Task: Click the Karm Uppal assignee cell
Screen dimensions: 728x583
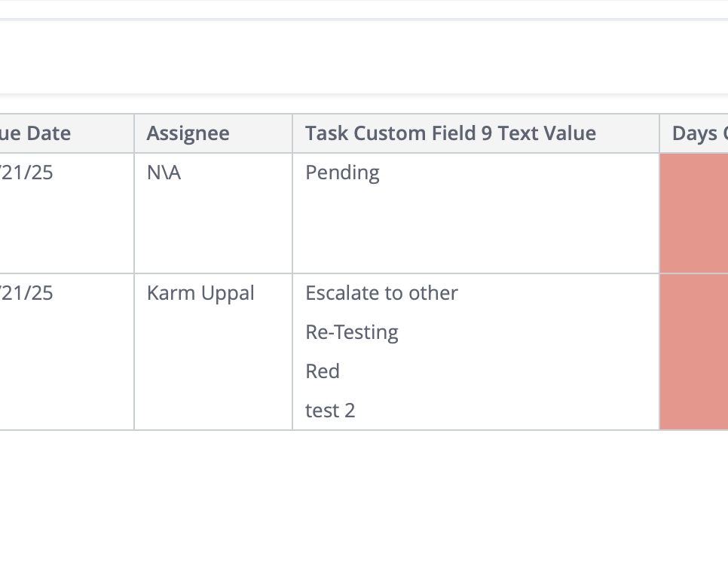Action: pos(200,293)
